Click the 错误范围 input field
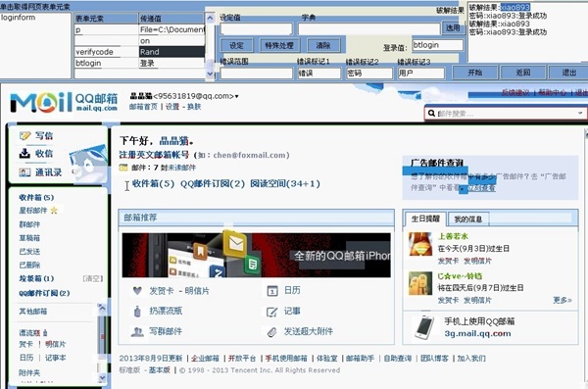Viewport: 588px width, 389px height. click(257, 73)
